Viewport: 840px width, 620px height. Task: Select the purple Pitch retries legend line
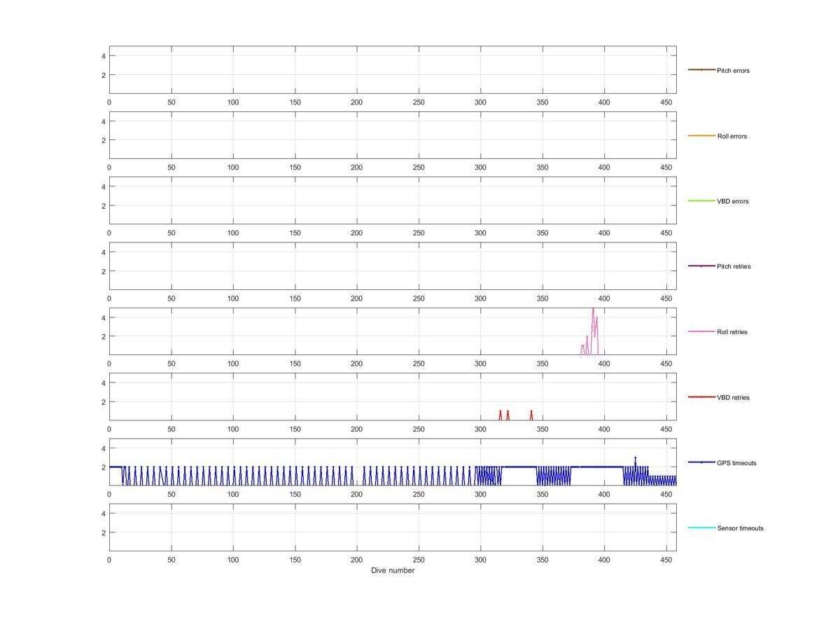click(x=701, y=266)
